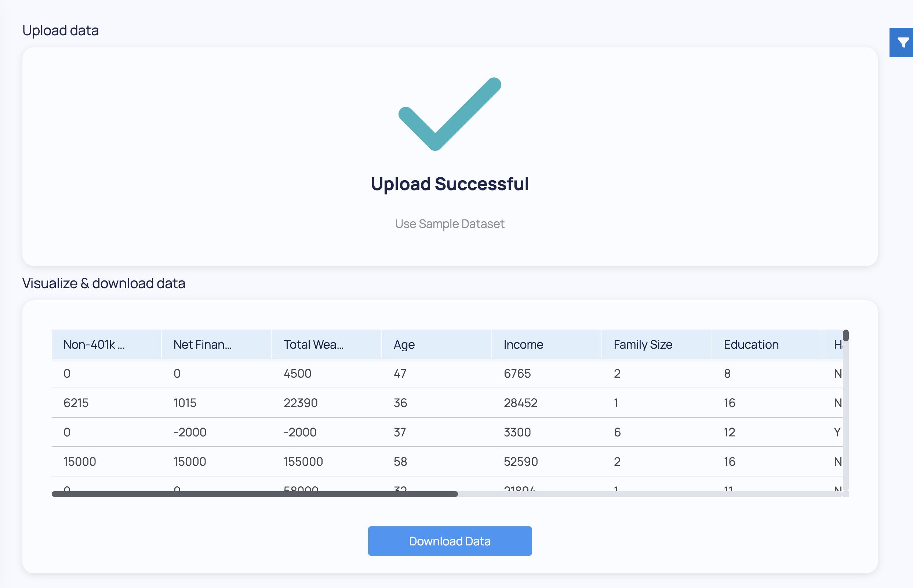This screenshot has width=913, height=588.
Task: Select the Age cell 36
Action: (437, 403)
